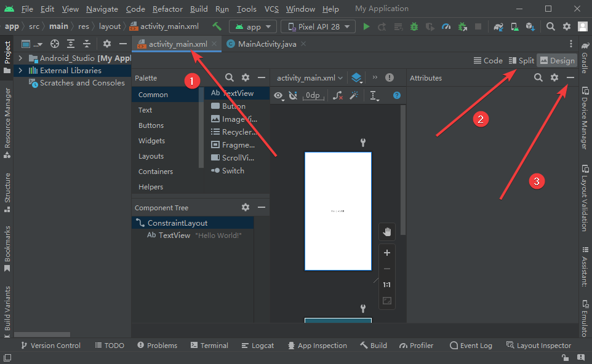Open the Logcat tool window

[257, 346]
